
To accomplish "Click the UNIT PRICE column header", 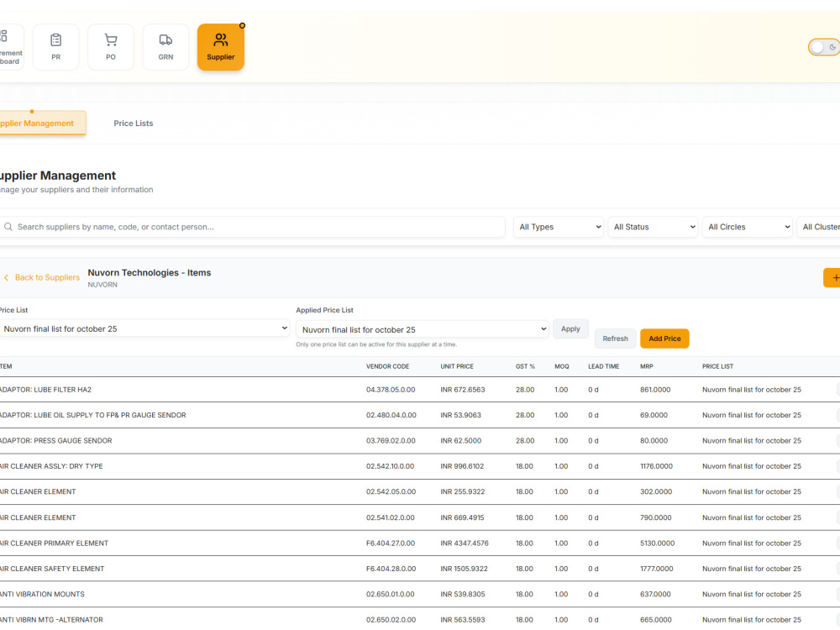I will pyautogui.click(x=457, y=366).
